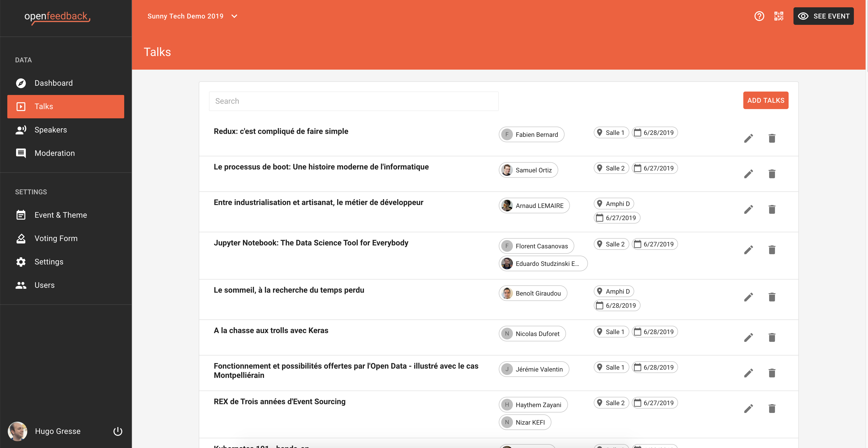Screen dimensions: 868x448
Task: Edit the Entre industrialisation et artisanat talk
Action: pyautogui.click(x=748, y=210)
